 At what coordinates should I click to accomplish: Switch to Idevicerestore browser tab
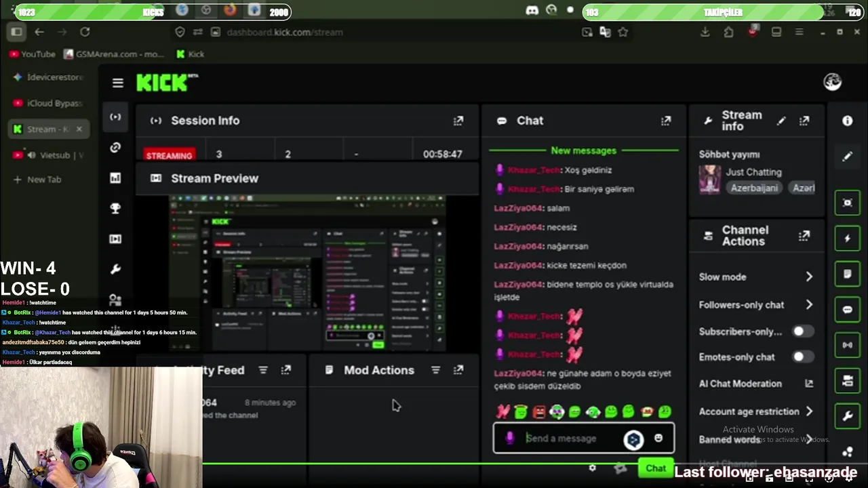pyautogui.click(x=47, y=77)
